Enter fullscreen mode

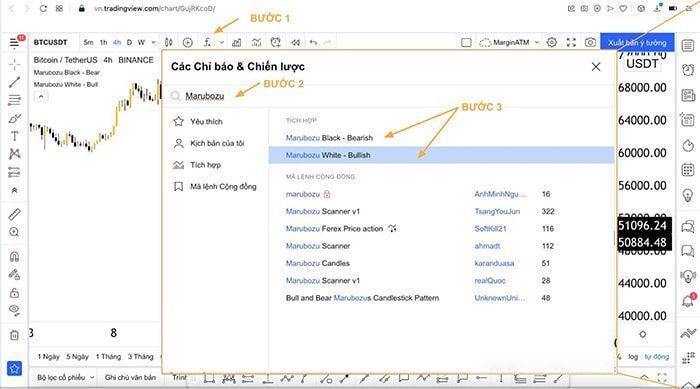(x=571, y=42)
